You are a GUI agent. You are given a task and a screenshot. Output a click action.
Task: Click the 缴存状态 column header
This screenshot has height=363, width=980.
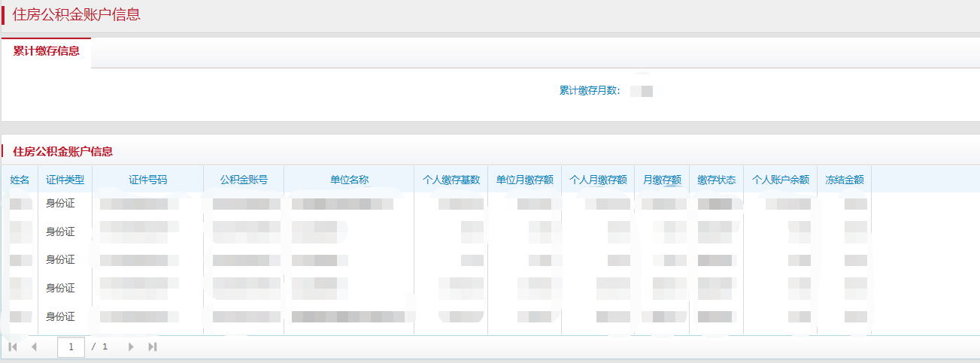[716, 180]
